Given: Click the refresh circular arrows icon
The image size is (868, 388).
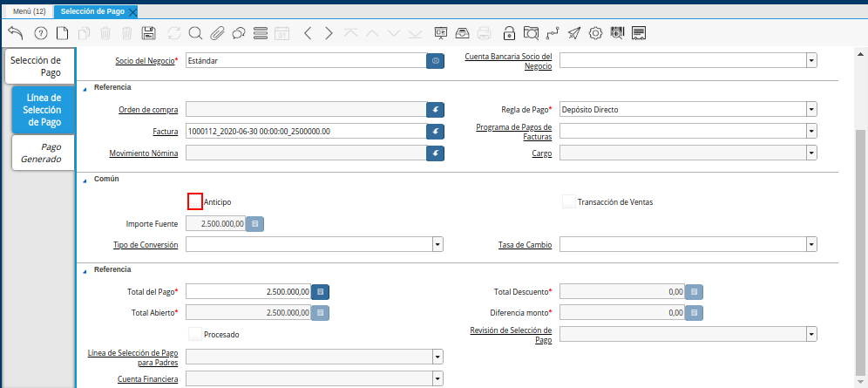Looking at the screenshot, I should point(173,33).
